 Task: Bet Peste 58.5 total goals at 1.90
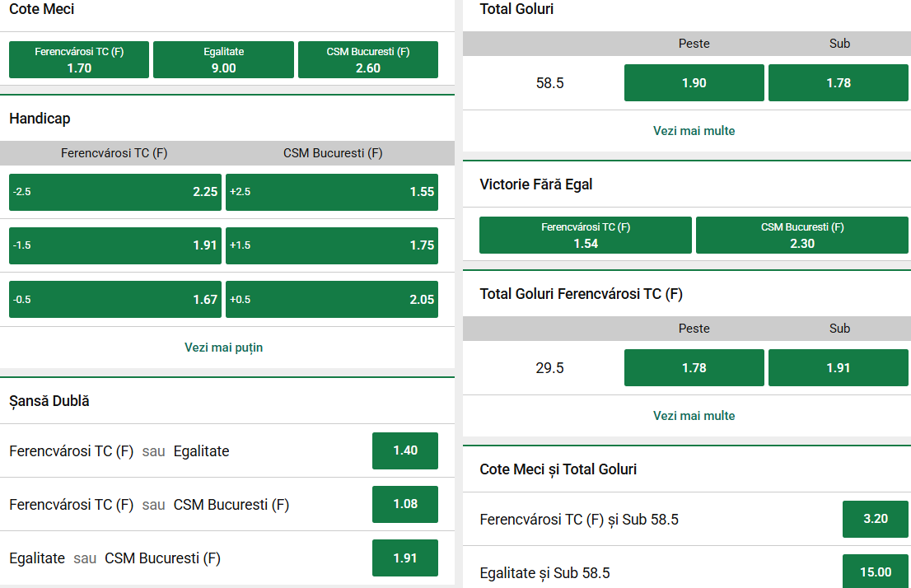coord(694,83)
